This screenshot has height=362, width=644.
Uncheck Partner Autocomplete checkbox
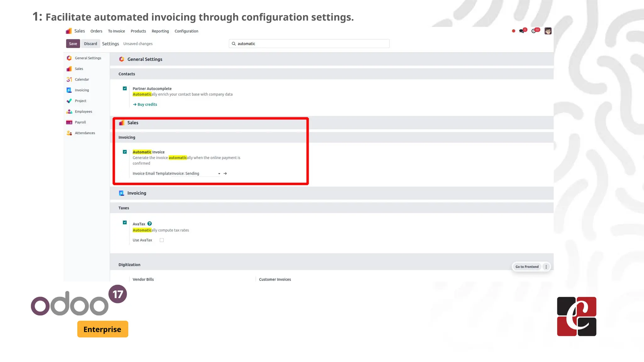click(x=125, y=89)
